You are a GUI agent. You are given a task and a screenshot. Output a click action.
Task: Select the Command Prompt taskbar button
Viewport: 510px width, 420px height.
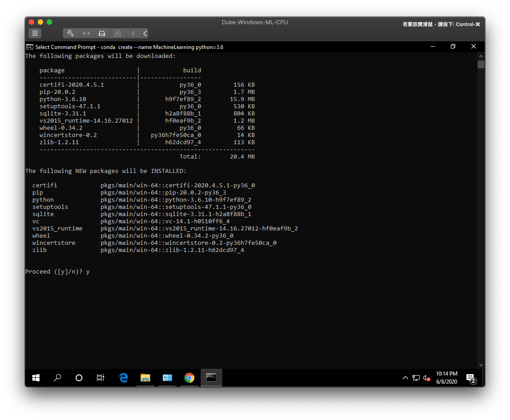211,378
